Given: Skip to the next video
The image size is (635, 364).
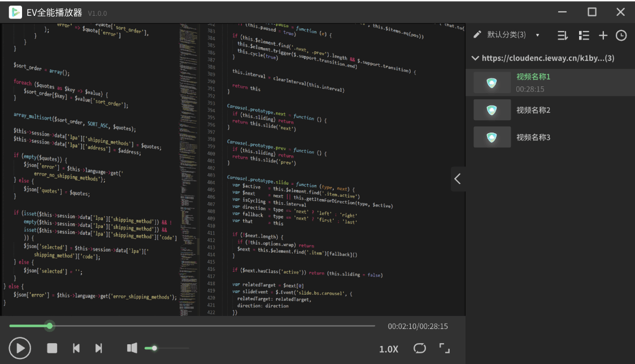Looking at the screenshot, I should [x=99, y=348].
